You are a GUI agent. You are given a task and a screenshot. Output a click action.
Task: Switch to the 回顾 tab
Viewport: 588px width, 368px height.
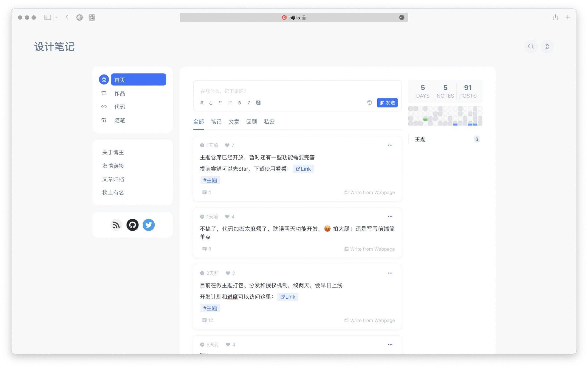[x=251, y=122]
